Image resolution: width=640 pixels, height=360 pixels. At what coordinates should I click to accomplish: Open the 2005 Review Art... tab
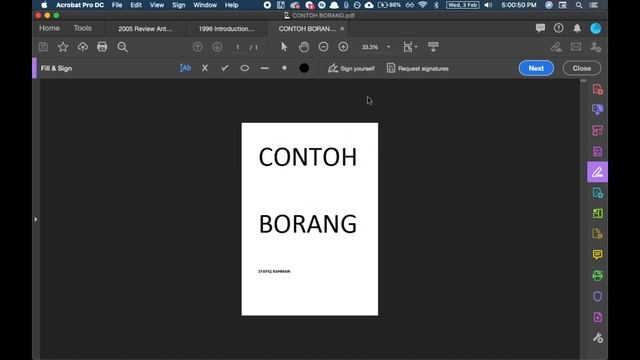145,29
